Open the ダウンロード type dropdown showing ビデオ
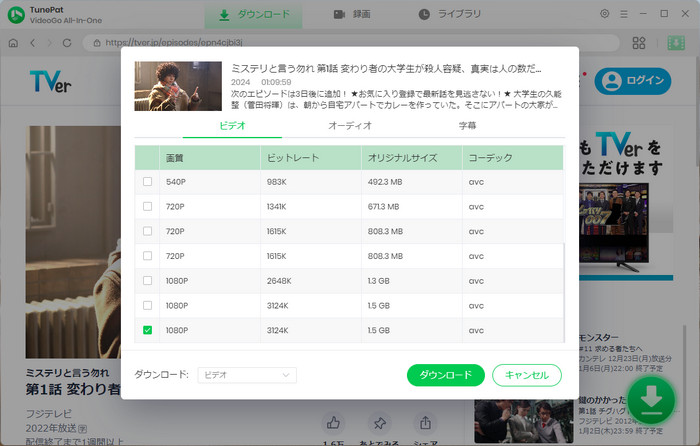The width and height of the screenshot is (700, 446). coord(247,375)
